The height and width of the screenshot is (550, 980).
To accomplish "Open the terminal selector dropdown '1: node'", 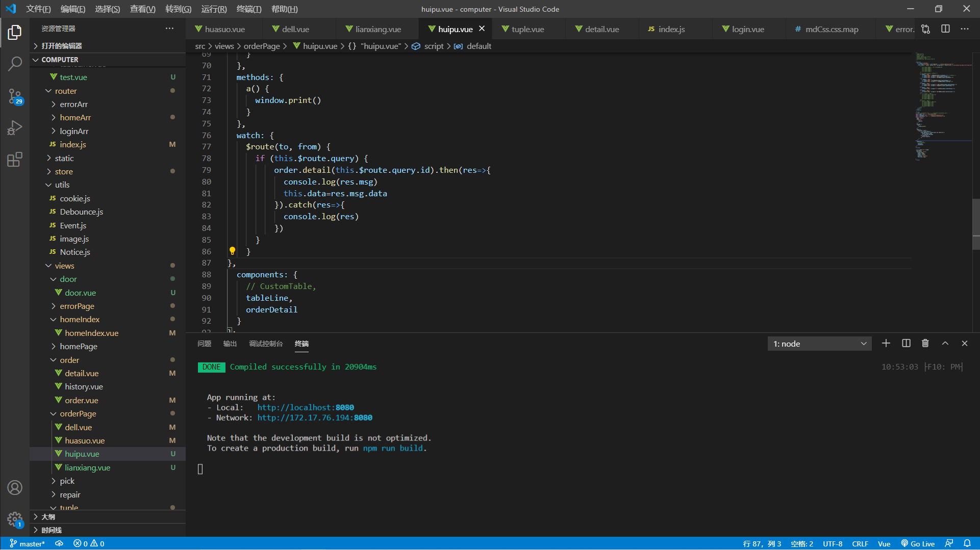I will pos(819,344).
